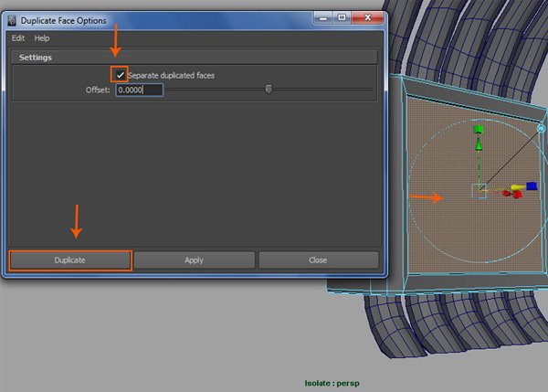Click the Offset slider handle

coord(269,90)
